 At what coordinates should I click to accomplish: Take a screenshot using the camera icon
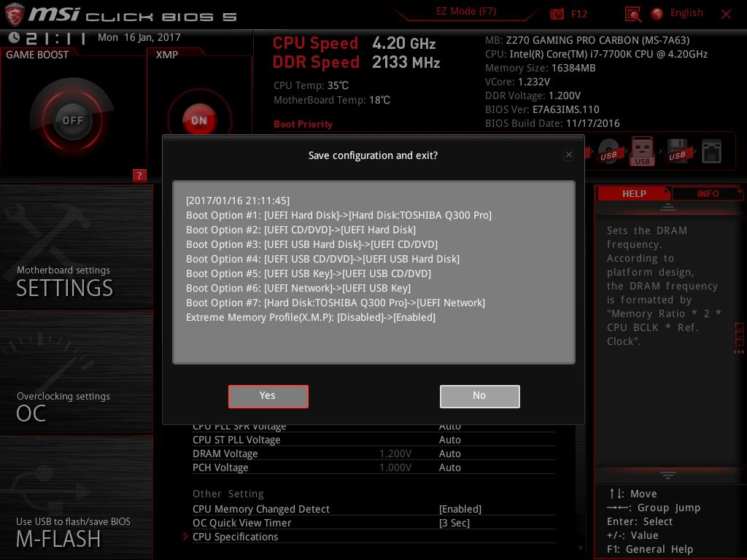(x=557, y=14)
